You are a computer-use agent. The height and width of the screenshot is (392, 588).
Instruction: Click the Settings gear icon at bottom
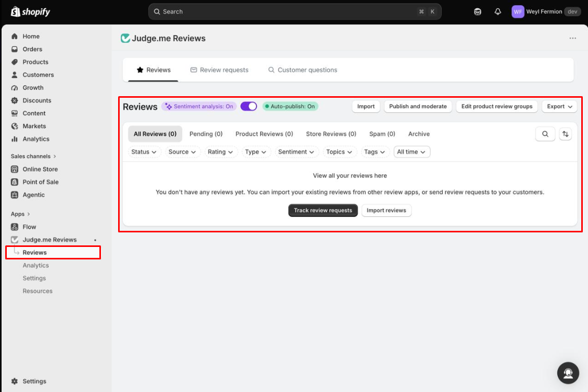15,381
